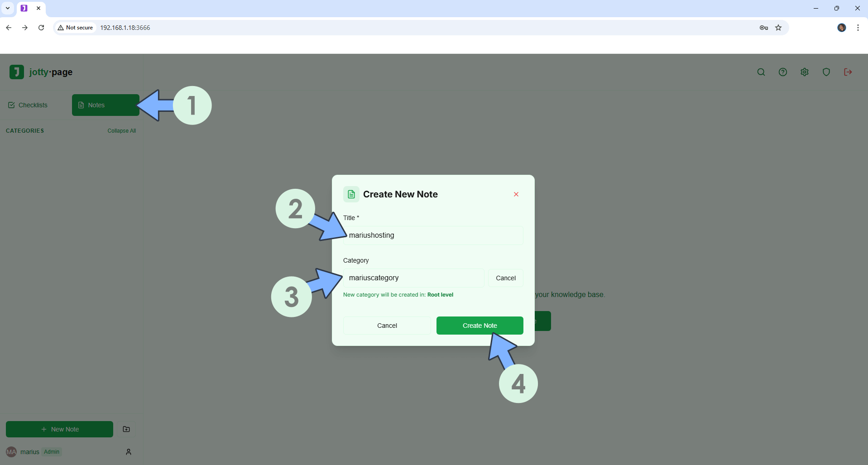This screenshot has width=868, height=465.
Task: Open the user profile icon beside Admin
Action: pyautogui.click(x=129, y=452)
